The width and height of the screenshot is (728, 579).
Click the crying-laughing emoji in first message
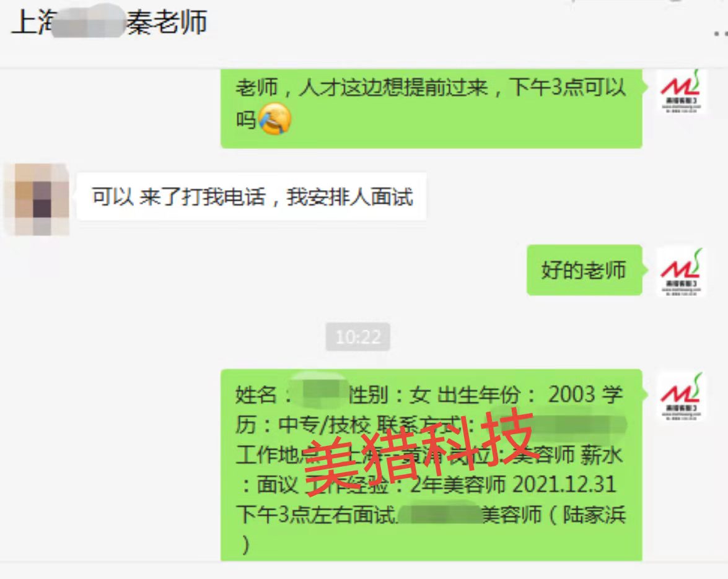click(274, 120)
